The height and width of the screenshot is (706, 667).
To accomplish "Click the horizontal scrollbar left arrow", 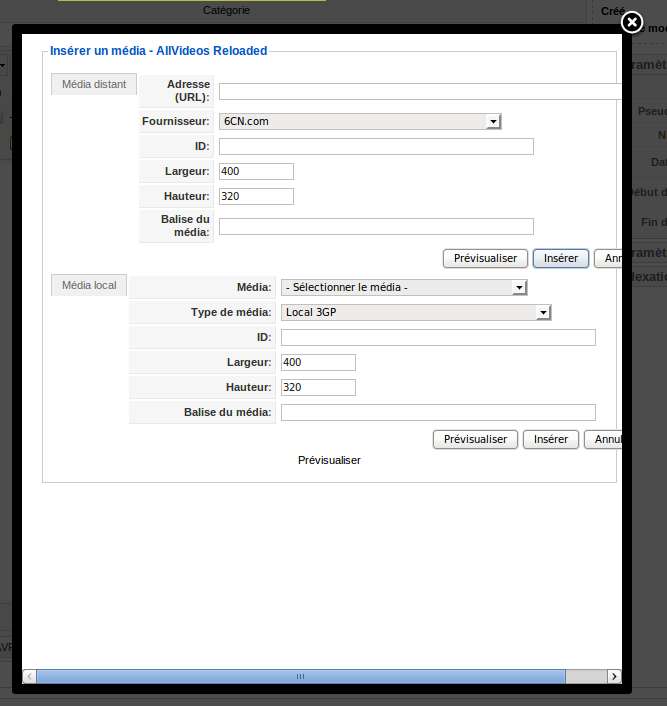I will (x=30, y=677).
